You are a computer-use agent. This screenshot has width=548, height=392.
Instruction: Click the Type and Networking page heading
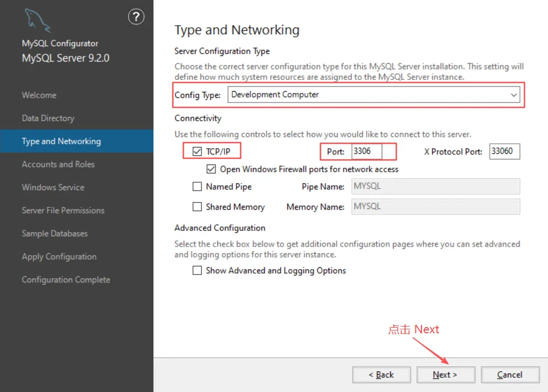(237, 30)
